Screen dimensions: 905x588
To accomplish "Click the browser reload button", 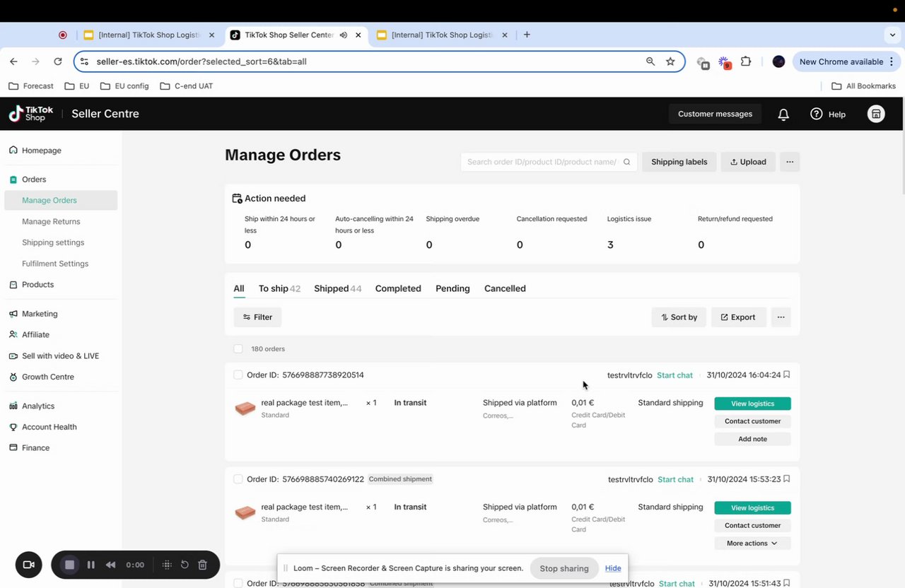I will [58, 61].
